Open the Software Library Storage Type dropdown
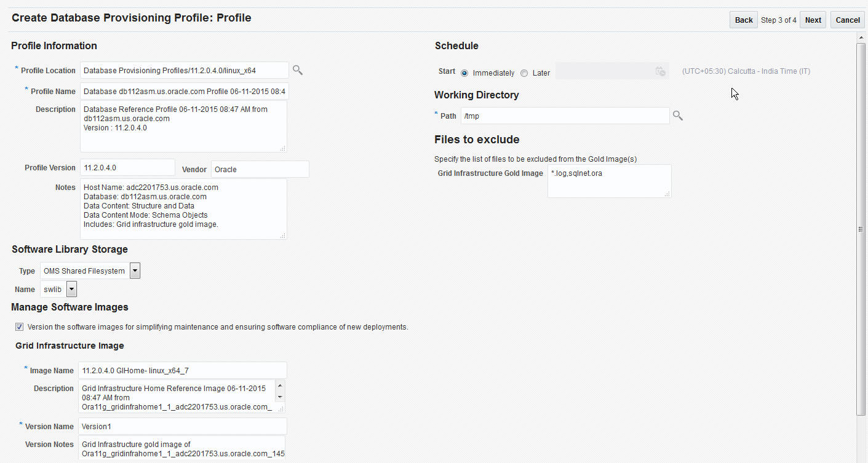 click(x=135, y=271)
